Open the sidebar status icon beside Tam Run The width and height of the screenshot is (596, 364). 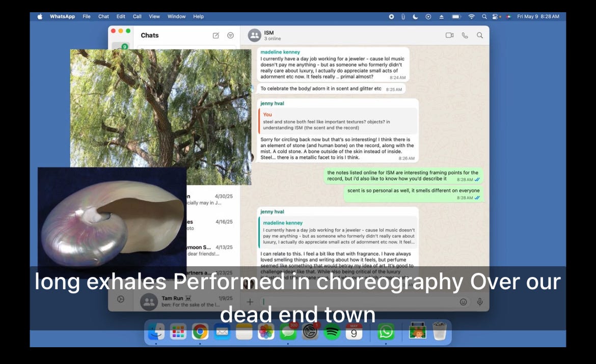click(x=121, y=299)
